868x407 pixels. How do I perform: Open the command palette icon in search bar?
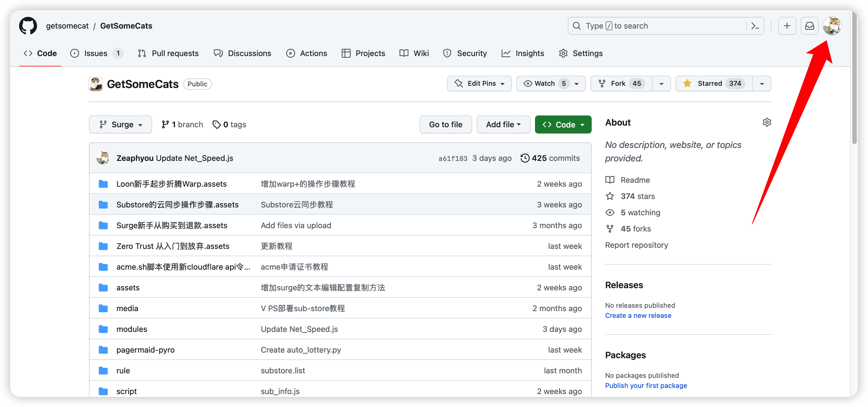point(755,26)
